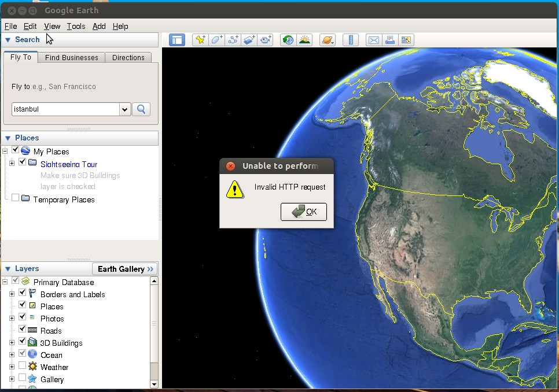Click the Add Path toolbar icon
Screen dimensions: 559x392
[x=233, y=40]
